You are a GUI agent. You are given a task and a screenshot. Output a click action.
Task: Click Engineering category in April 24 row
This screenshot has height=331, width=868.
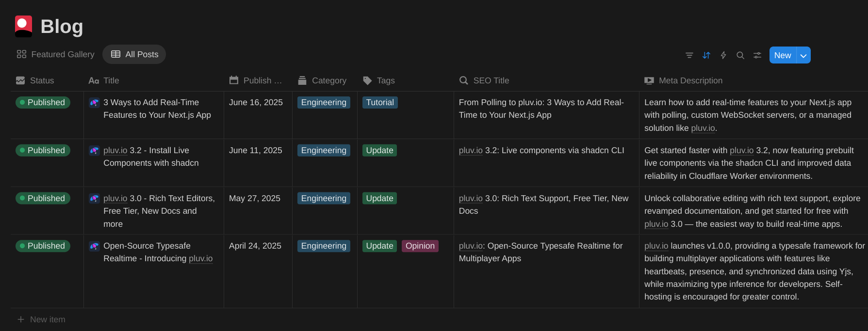tap(324, 246)
